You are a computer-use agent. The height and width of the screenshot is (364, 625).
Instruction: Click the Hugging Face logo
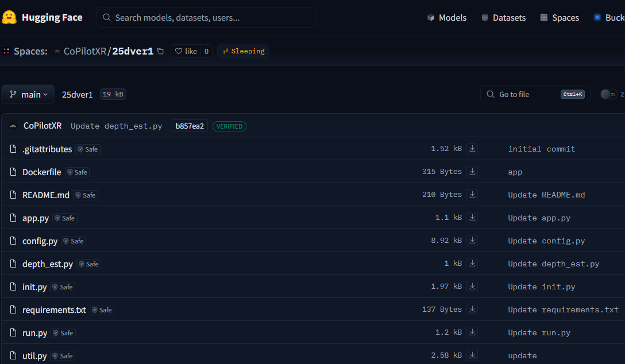(x=42, y=18)
